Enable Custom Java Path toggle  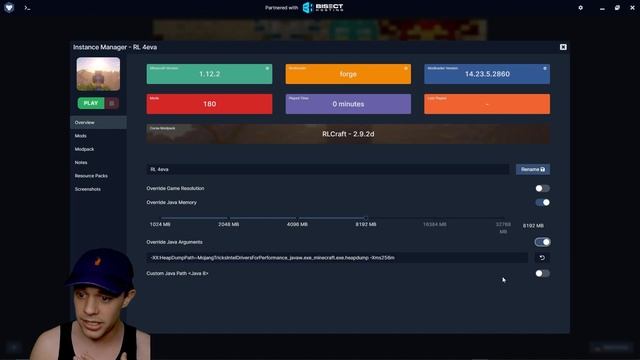[x=542, y=273]
